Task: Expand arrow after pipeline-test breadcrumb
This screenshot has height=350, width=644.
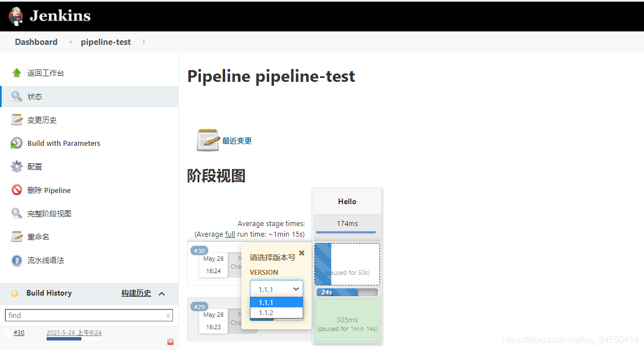Action: (144, 42)
